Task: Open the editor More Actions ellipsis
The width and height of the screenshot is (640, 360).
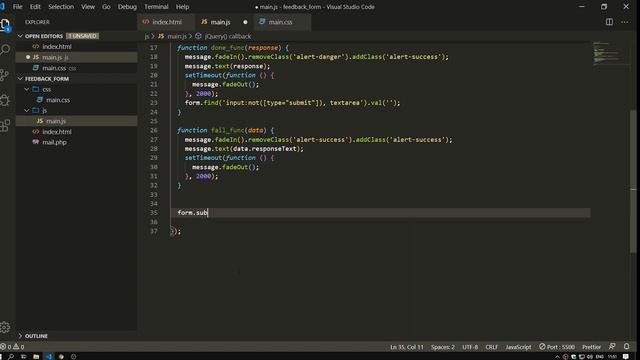Action: tap(624, 22)
